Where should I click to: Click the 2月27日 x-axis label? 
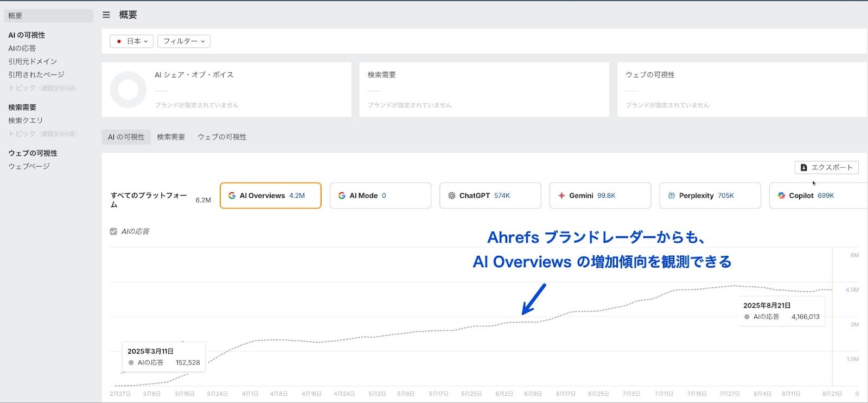(120, 394)
